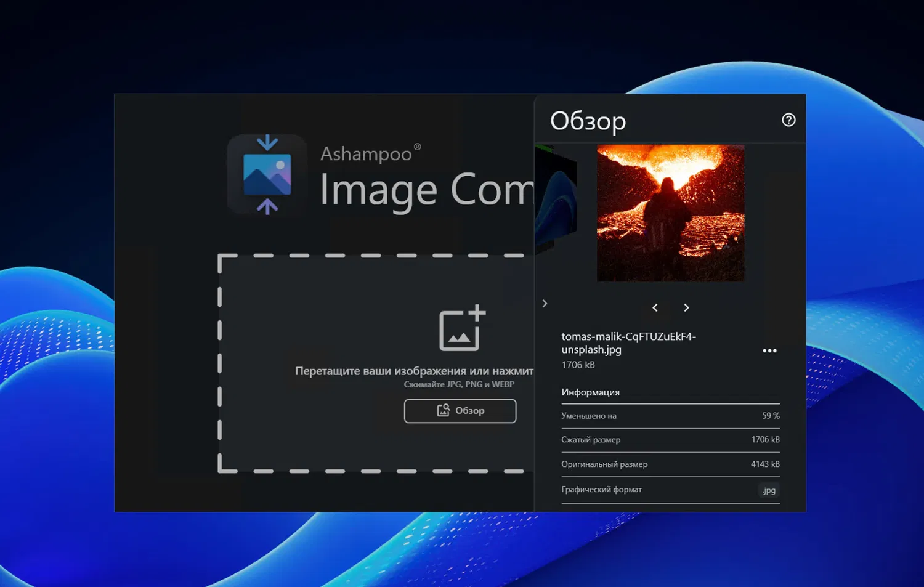Click the Сжатый размер label
924x587 pixels.
[x=591, y=440]
